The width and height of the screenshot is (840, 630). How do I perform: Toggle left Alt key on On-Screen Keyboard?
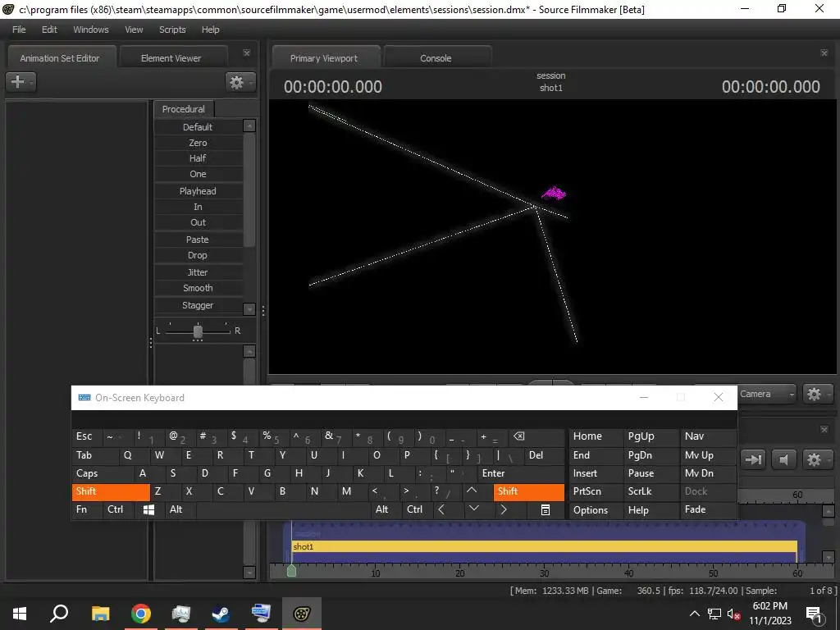click(x=181, y=510)
